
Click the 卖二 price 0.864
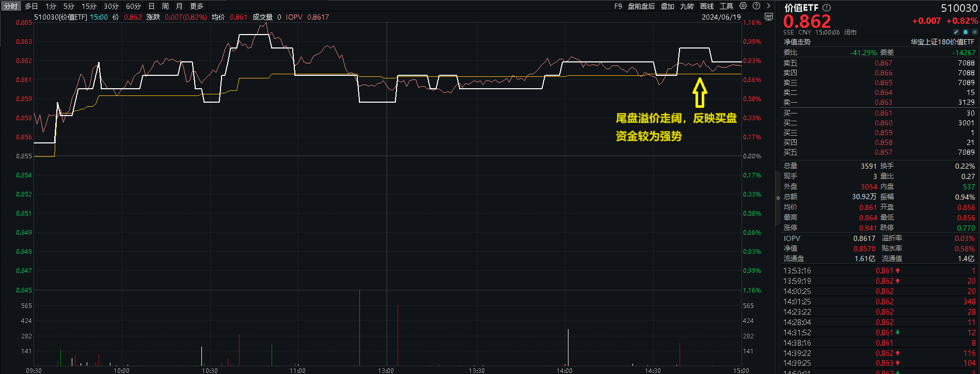point(883,92)
